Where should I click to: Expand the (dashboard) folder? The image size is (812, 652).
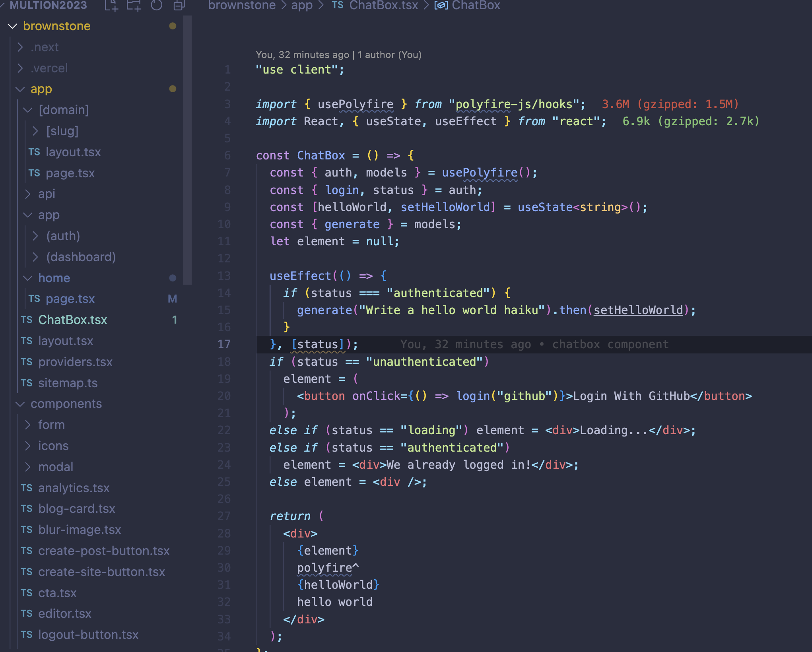coord(35,257)
